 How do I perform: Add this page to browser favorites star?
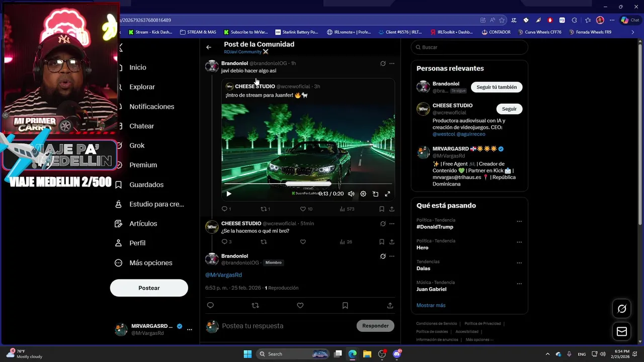click(502, 20)
